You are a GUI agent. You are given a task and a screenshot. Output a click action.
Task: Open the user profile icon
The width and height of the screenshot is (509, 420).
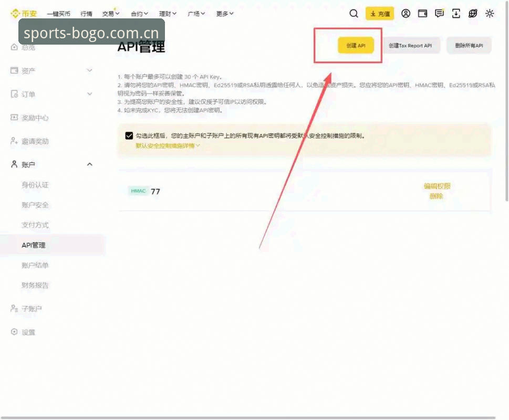click(406, 13)
